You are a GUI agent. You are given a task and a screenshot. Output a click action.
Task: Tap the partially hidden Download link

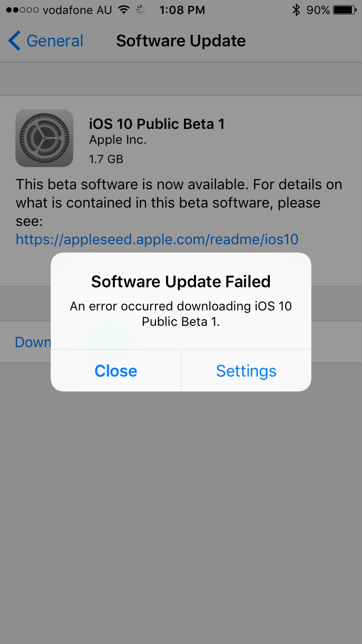tap(33, 342)
